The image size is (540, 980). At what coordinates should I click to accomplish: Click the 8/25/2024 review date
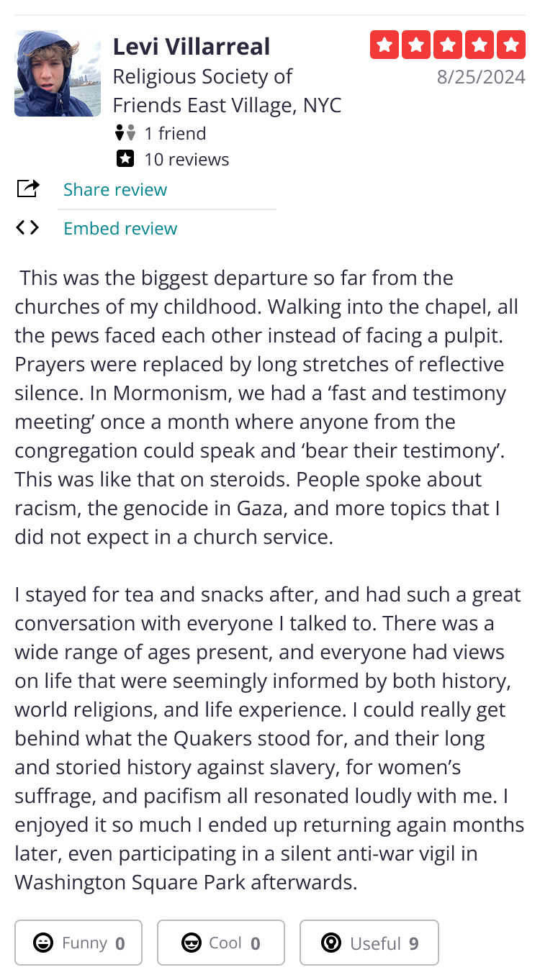tap(481, 76)
